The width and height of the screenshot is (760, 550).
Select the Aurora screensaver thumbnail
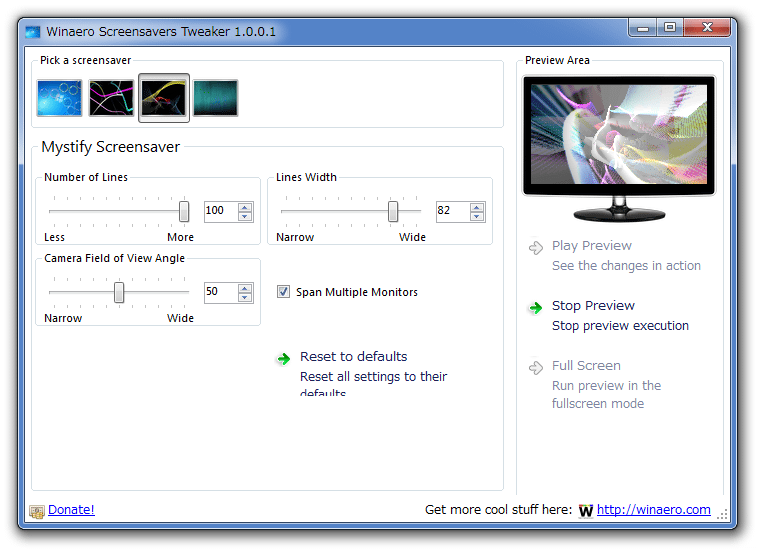click(x=216, y=98)
